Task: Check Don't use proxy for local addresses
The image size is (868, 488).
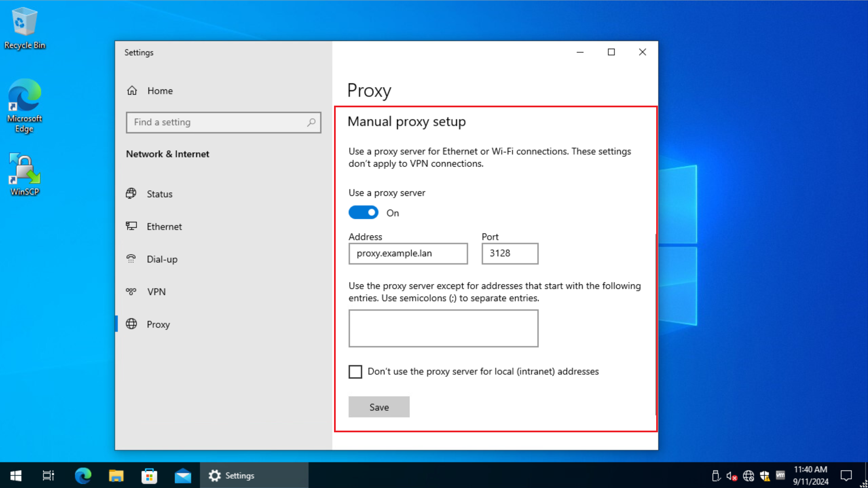Action: [355, 372]
